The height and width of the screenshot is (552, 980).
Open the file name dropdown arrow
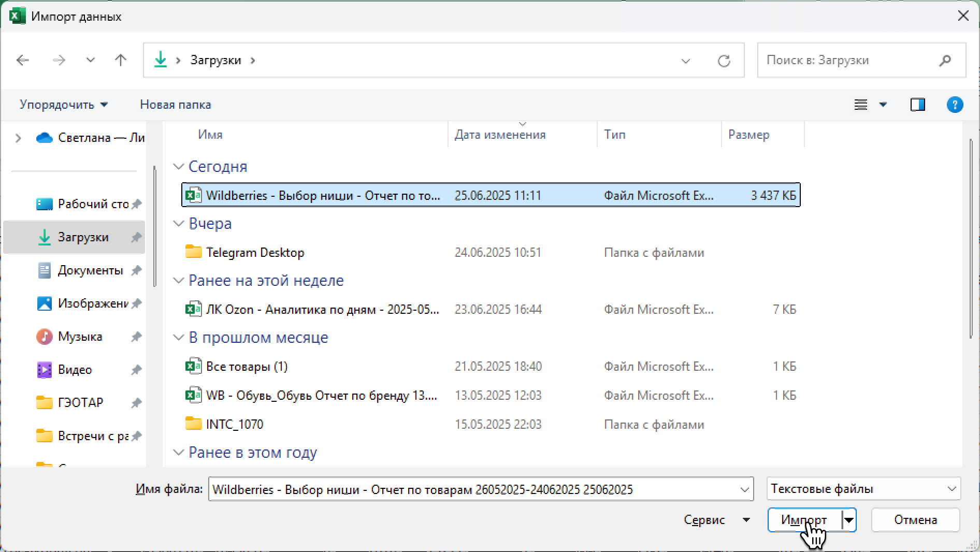tap(745, 489)
